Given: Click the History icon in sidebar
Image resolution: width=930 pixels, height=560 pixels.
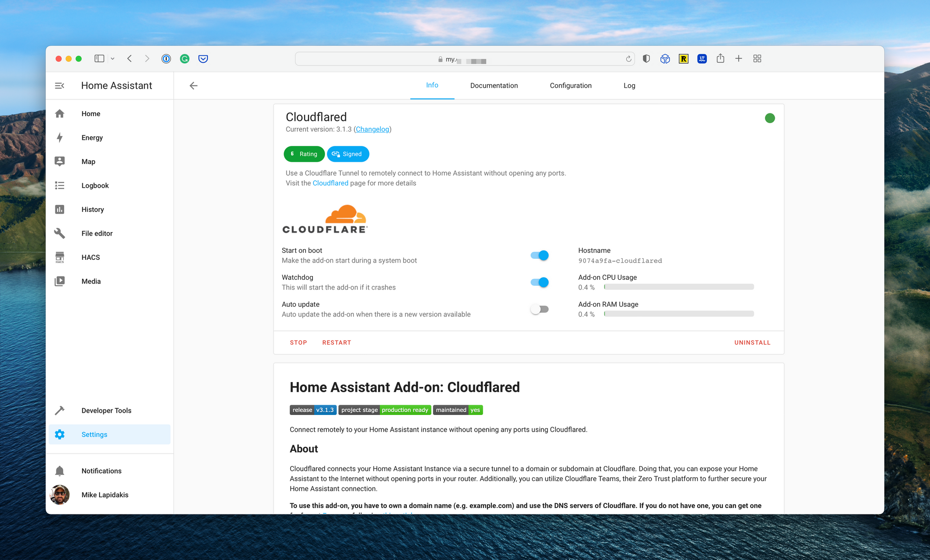Looking at the screenshot, I should click(60, 209).
